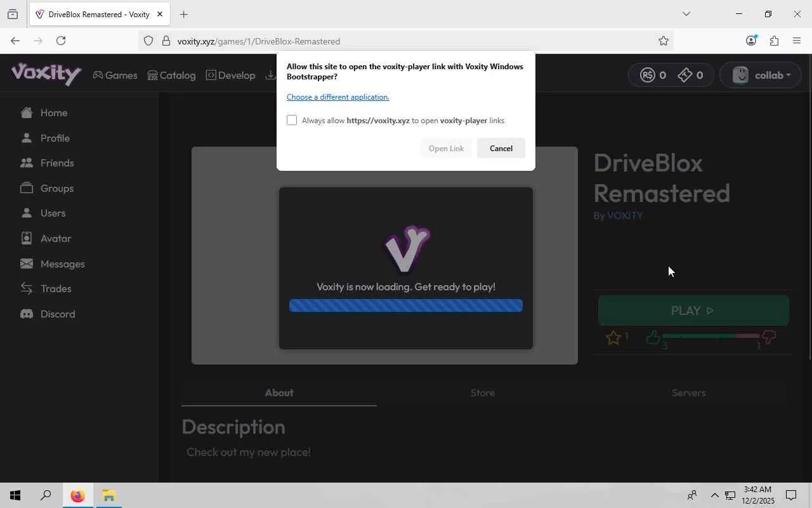Image resolution: width=812 pixels, height=508 pixels.
Task: Click the Friends sidebar icon
Action: 27,163
